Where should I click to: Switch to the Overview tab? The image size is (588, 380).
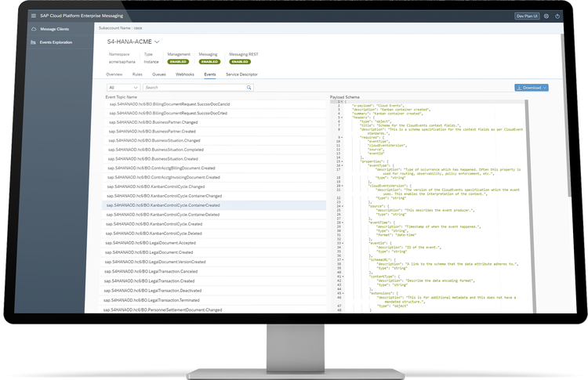pyautogui.click(x=114, y=74)
